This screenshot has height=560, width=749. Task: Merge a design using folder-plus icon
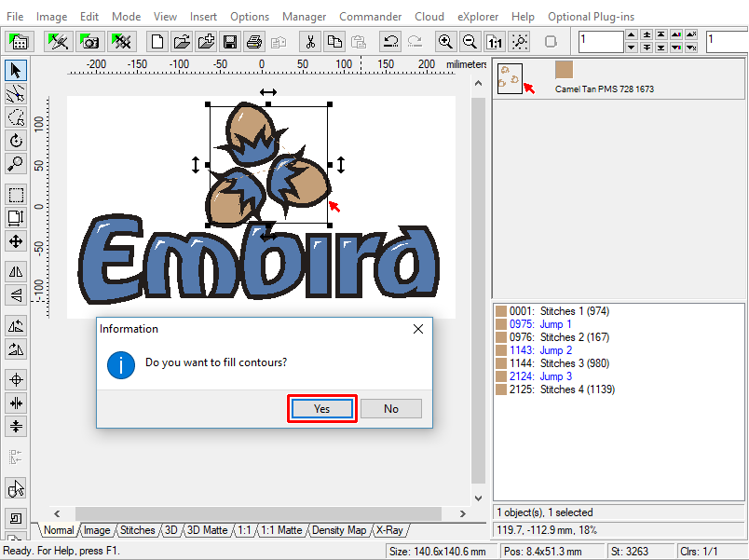click(x=206, y=42)
